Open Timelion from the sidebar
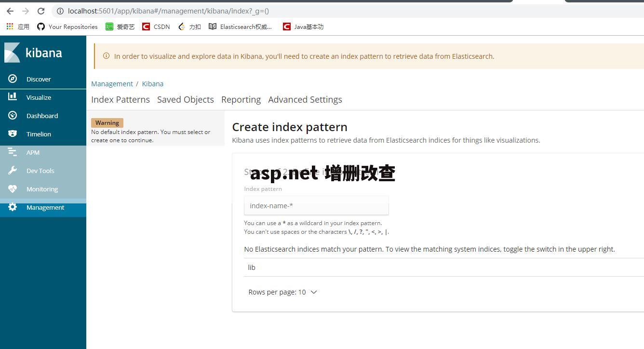644x349 pixels. (43, 134)
